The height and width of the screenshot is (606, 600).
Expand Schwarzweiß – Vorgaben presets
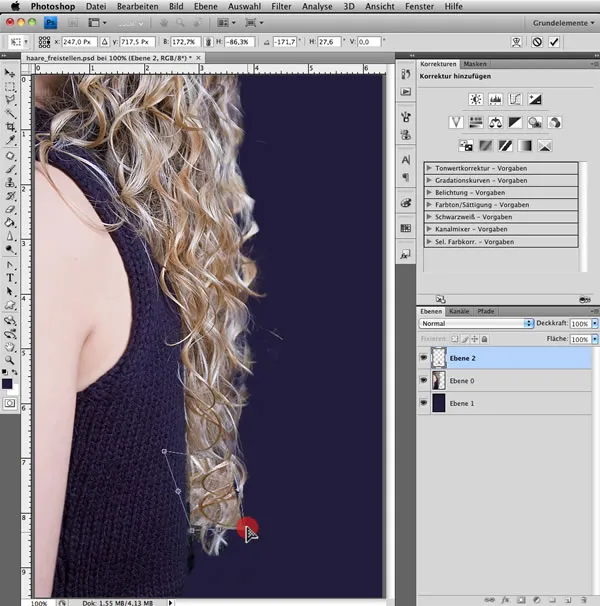[x=429, y=216]
